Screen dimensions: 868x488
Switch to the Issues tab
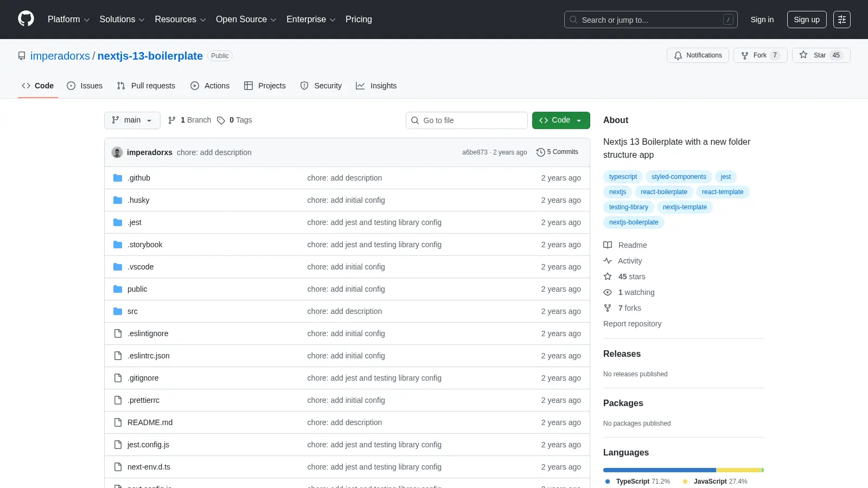tap(85, 86)
